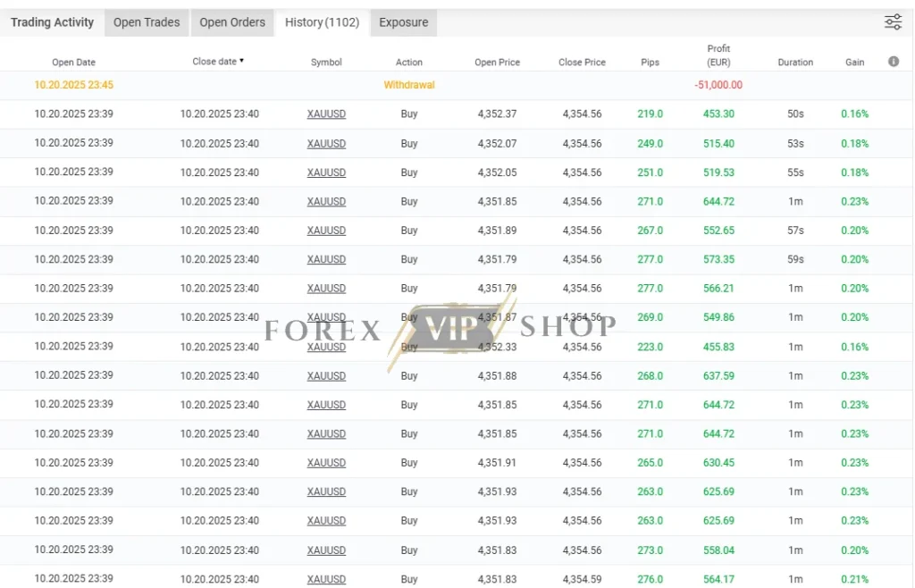Click XAUUSD link in the 558.04 profit row
915x588 pixels.
(x=326, y=550)
